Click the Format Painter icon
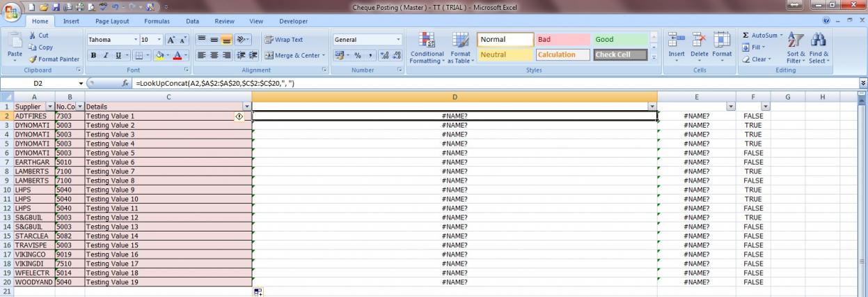 point(32,59)
